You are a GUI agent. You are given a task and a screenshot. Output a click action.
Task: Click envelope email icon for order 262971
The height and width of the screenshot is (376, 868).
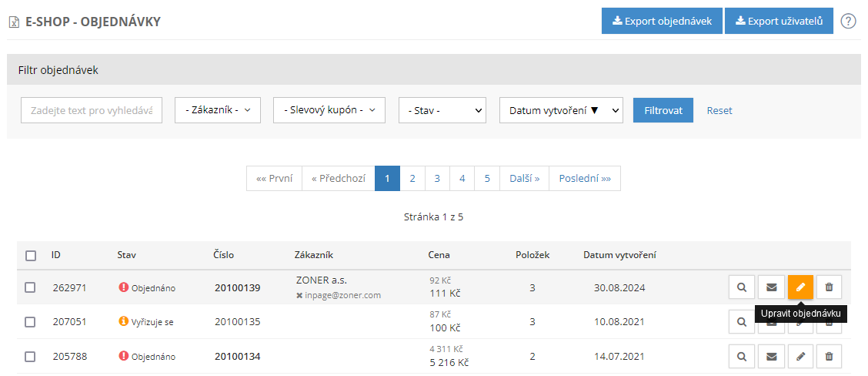point(771,287)
